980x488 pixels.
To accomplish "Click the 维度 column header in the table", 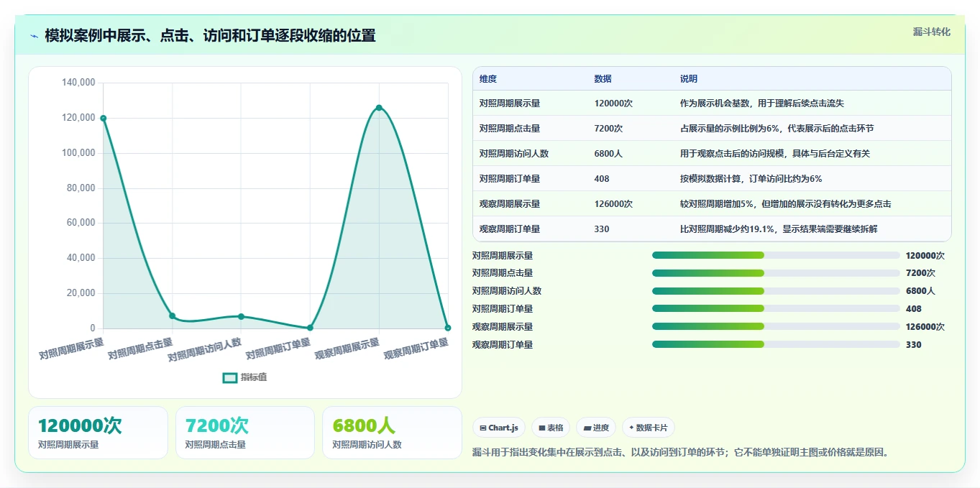I will [488, 79].
